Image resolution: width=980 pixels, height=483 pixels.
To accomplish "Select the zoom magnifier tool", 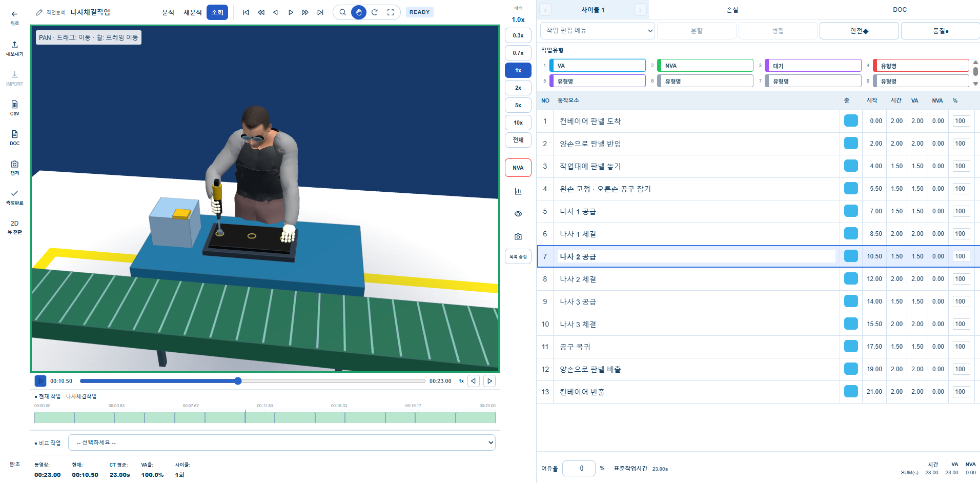I will click(342, 12).
